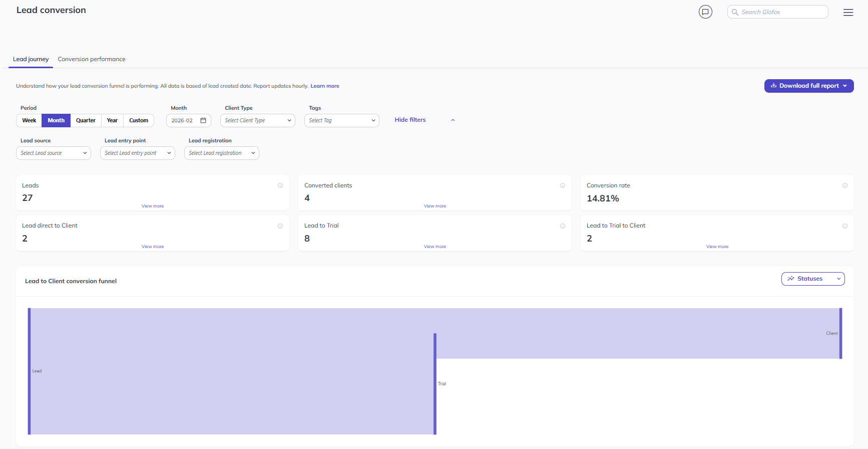Select the Year period option
This screenshot has height=449, width=868.
(x=112, y=120)
